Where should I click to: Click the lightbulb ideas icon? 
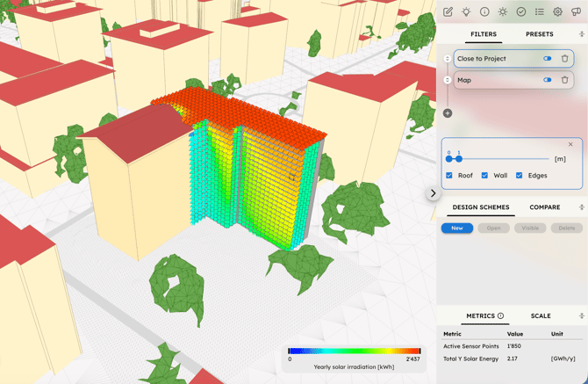pos(466,12)
